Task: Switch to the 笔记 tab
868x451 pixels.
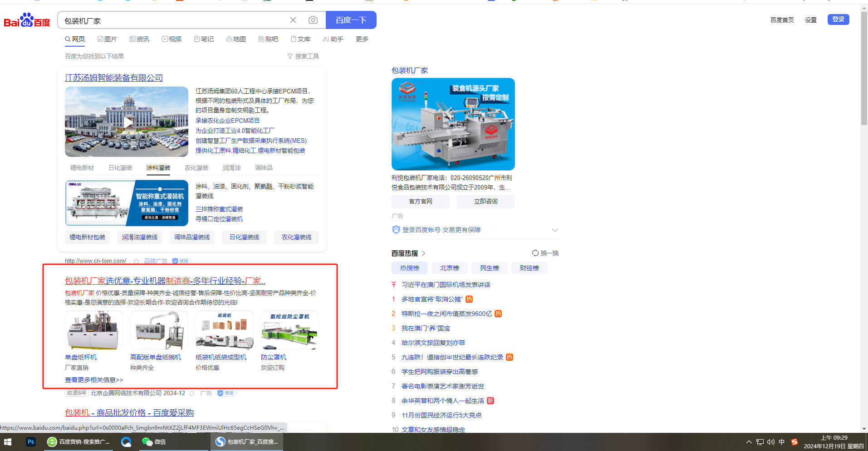Action: click(204, 39)
